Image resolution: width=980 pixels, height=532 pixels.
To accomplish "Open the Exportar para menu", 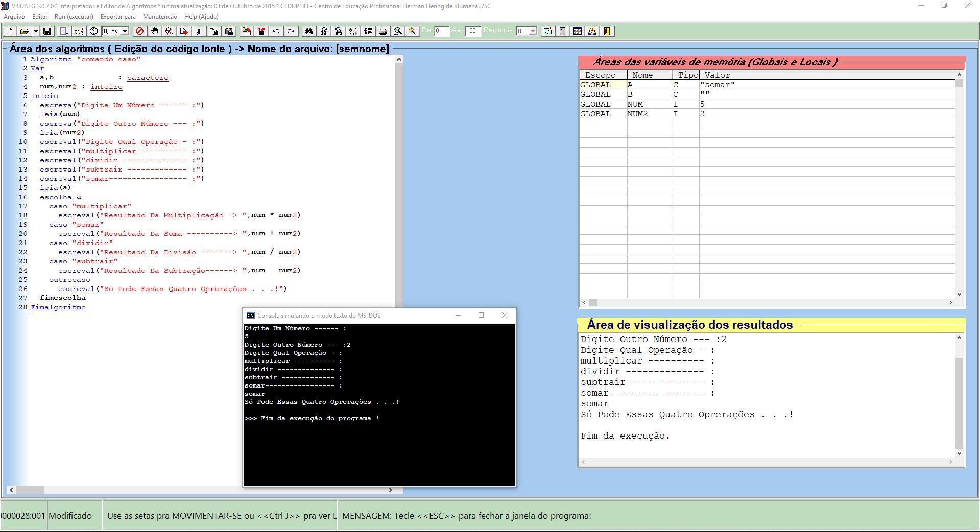I will click(x=118, y=17).
